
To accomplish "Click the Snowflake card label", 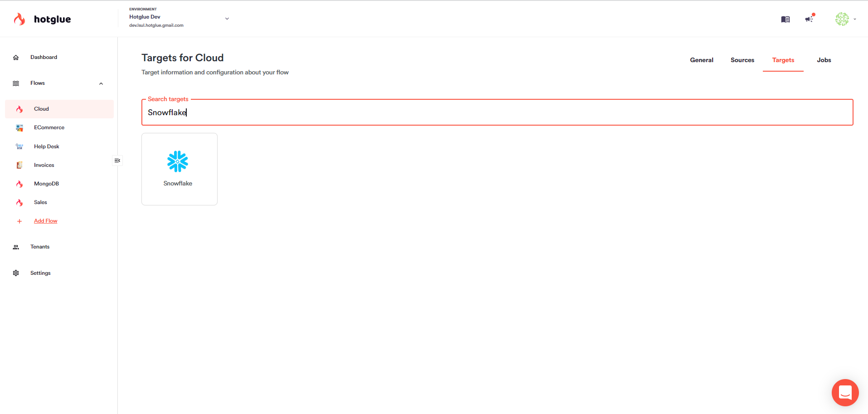I will point(178,183).
